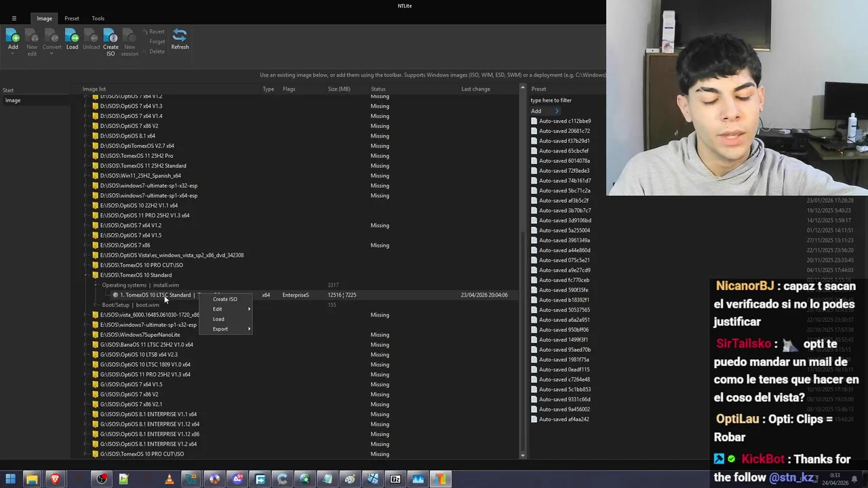Open File Explorer from the taskbar
This screenshot has width=868, height=488.
pos(32,479)
